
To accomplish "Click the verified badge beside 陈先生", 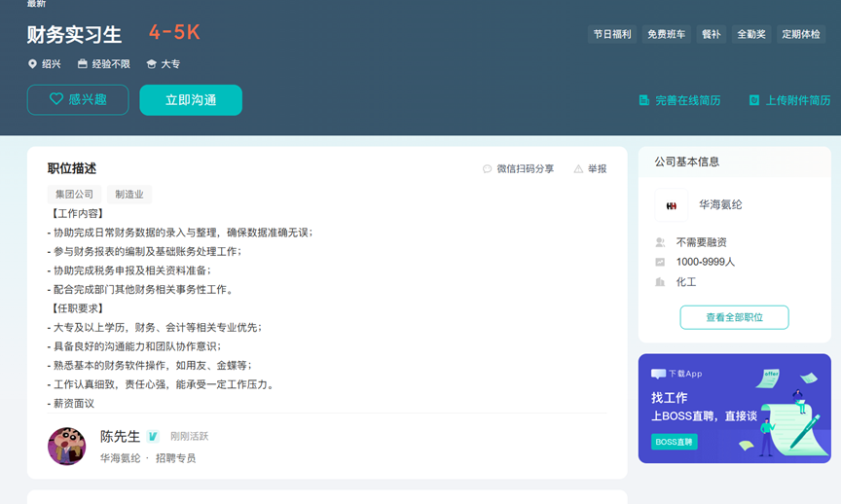I will tap(153, 437).
